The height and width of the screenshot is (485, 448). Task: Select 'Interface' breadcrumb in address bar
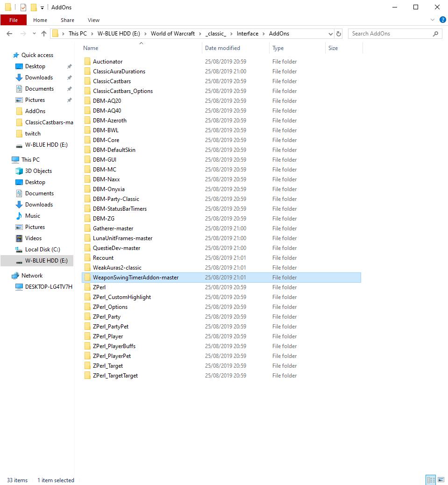247,33
